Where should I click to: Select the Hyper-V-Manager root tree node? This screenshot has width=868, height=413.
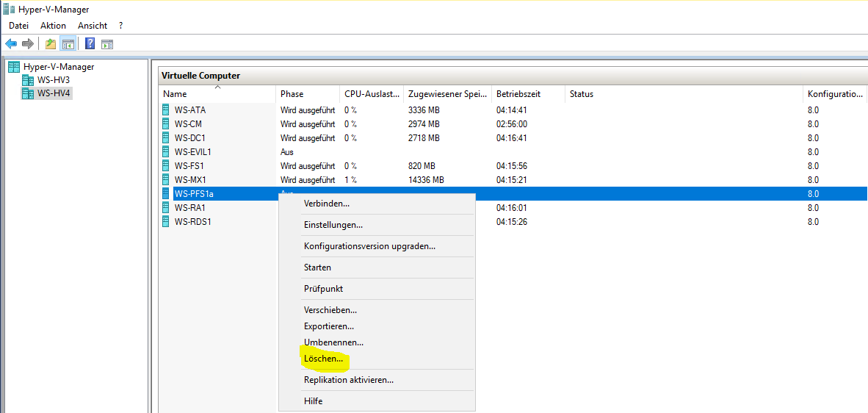pyautogui.click(x=59, y=66)
